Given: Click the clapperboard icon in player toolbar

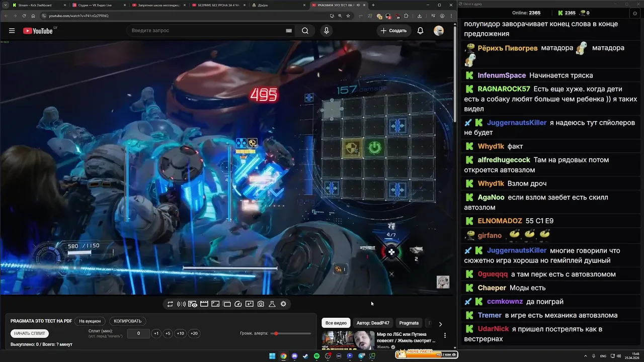Looking at the screenshot, I should tap(204, 304).
